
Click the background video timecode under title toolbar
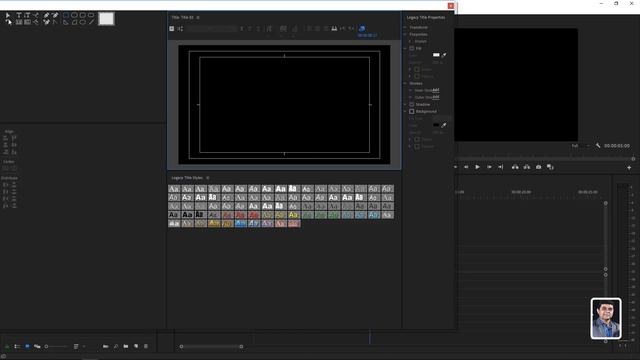coord(367,36)
